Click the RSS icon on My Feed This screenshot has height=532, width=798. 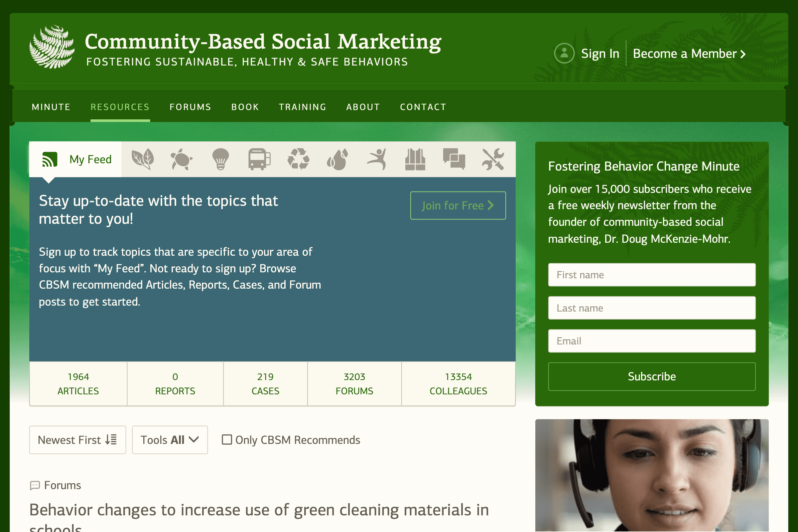[50, 159]
